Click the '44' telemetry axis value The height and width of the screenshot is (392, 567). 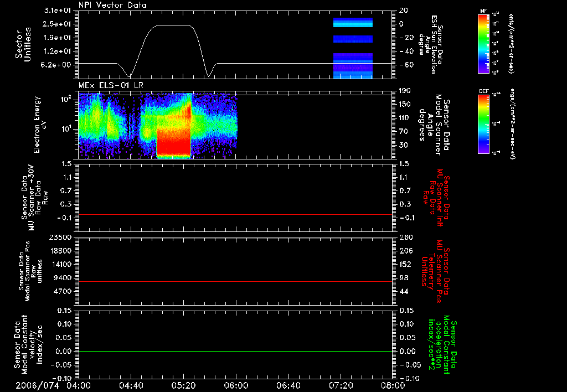(x=404, y=291)
